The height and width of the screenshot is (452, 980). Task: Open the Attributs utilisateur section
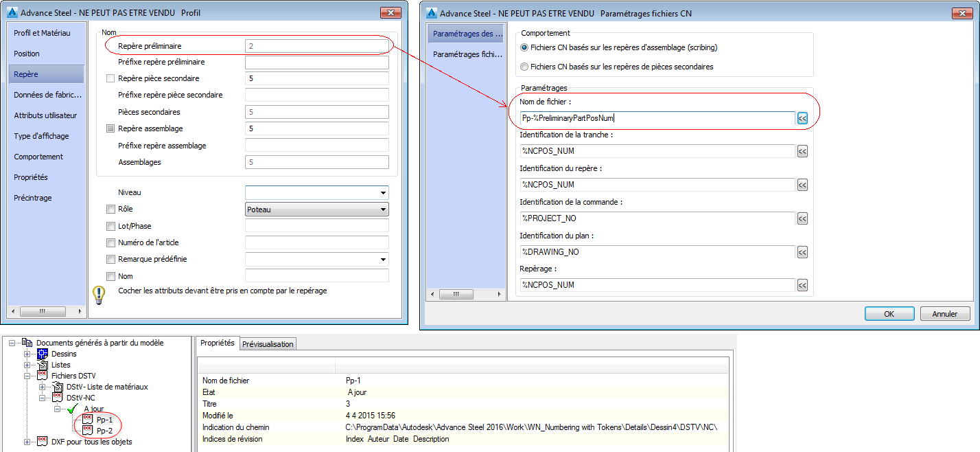click(46, 115)
